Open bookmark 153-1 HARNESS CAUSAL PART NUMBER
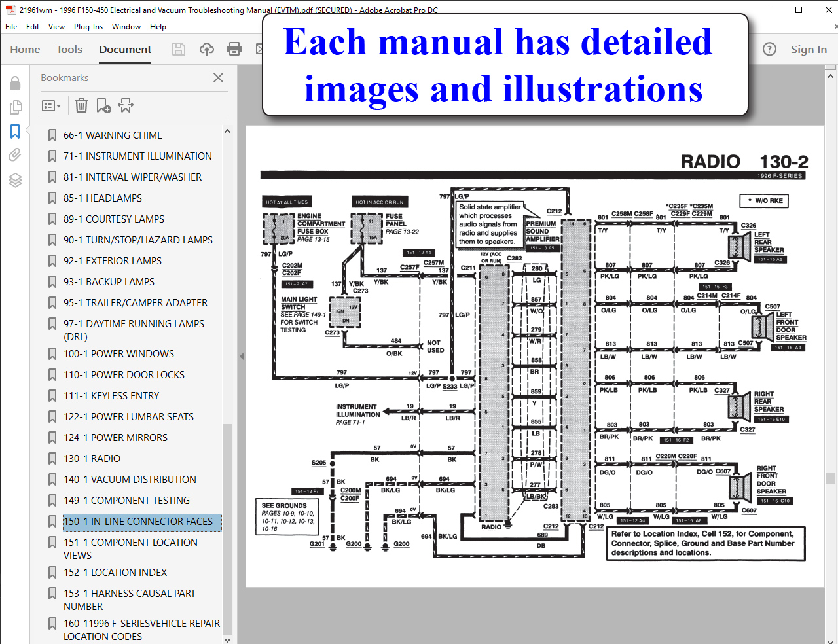 130,600
